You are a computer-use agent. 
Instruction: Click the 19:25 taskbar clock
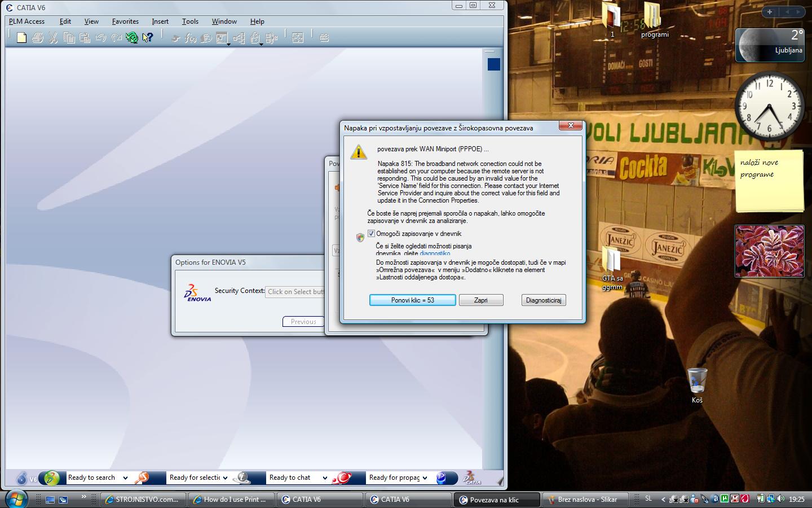797,499
